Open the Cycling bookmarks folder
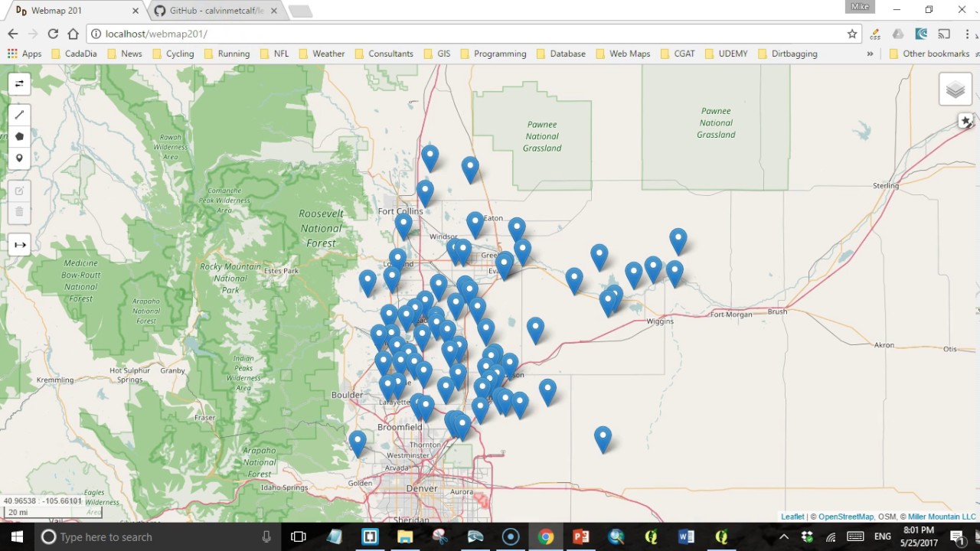980x551 pixels. 173,54
